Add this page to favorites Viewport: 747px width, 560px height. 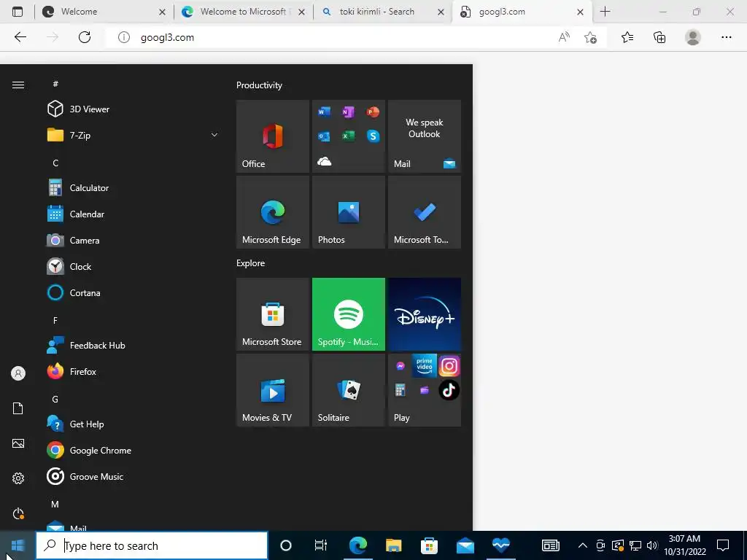[590, 37]
